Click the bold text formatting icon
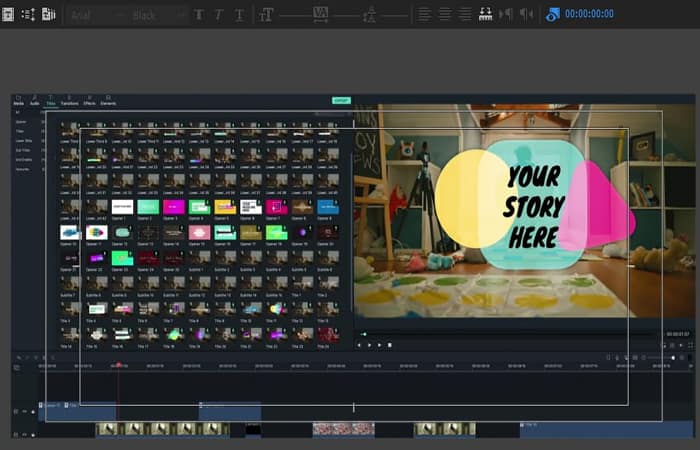Viewport: 700px width, 450px height. tap(199, 15)
